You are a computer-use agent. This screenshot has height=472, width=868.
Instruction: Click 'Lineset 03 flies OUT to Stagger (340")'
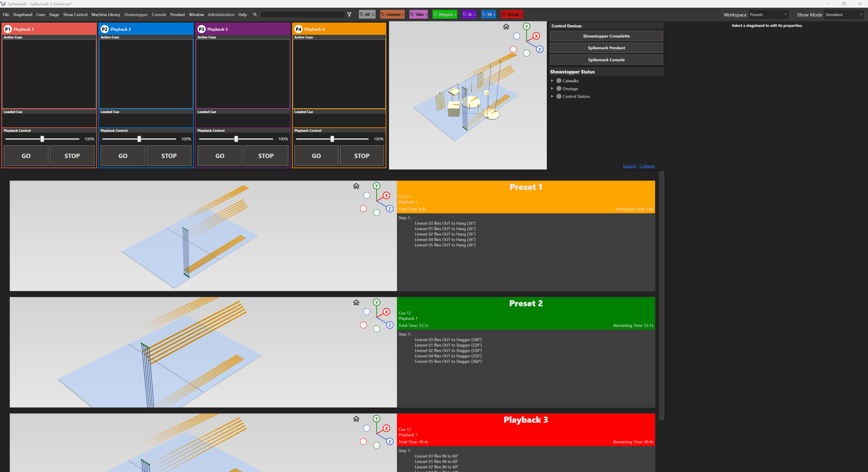pos(448,340)
